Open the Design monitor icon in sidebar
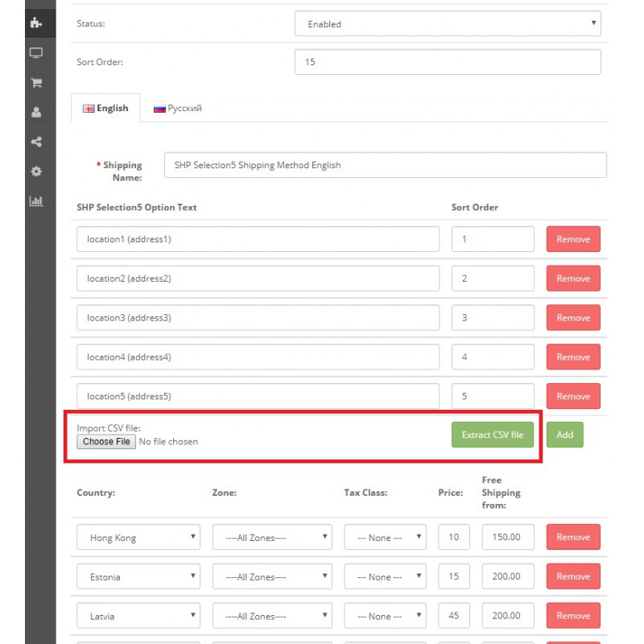 click(x=36, y=53)
